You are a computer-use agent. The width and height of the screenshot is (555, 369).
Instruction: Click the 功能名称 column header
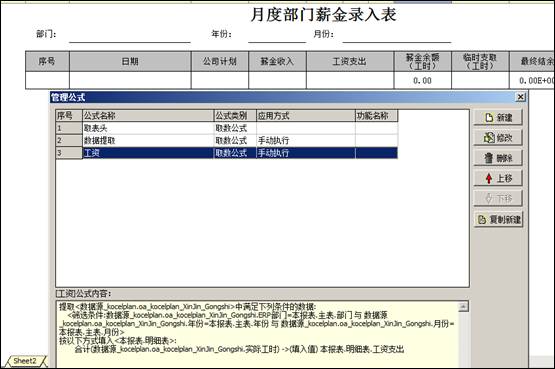coord(376,116)
